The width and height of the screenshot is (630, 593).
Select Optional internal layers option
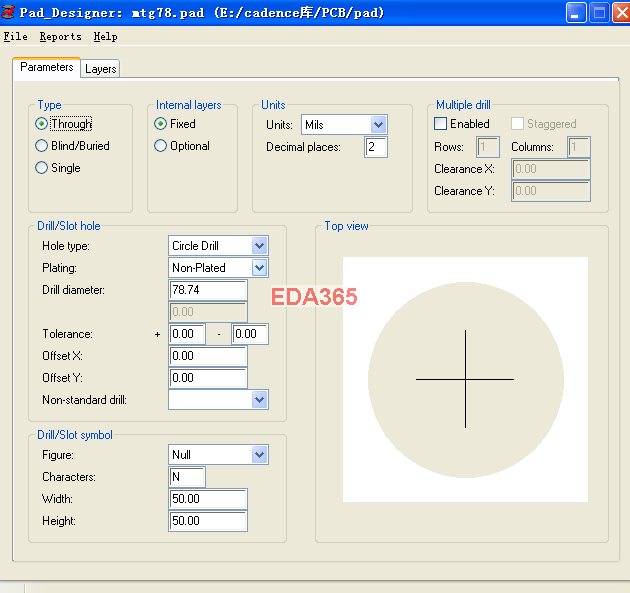pyautogui.click(x=161, y=146)
